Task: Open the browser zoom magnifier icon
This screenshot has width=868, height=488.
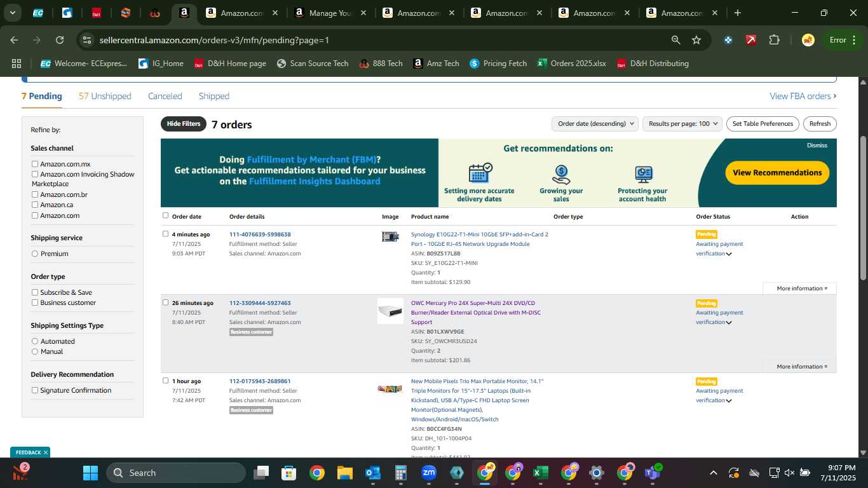Action: click(x=676, y=40)
